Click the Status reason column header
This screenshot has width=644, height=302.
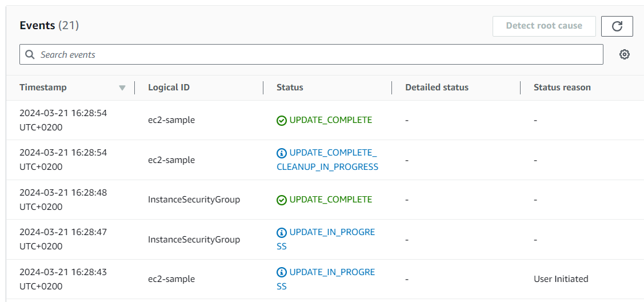[562, 88]
